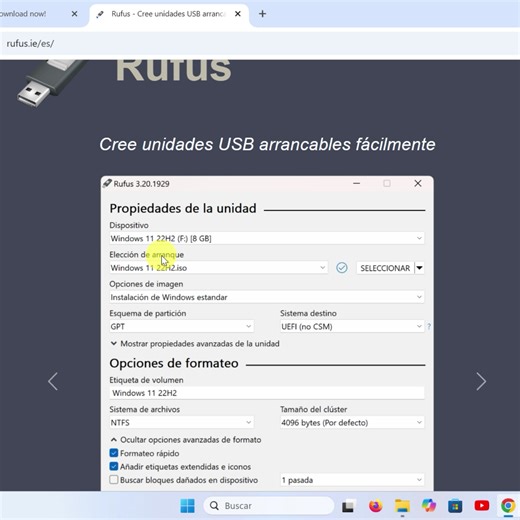The height and width of the screenshot is (520, 520).
Task: Close the Rufus 3.20.1929 window
Action: pos(418,183)
